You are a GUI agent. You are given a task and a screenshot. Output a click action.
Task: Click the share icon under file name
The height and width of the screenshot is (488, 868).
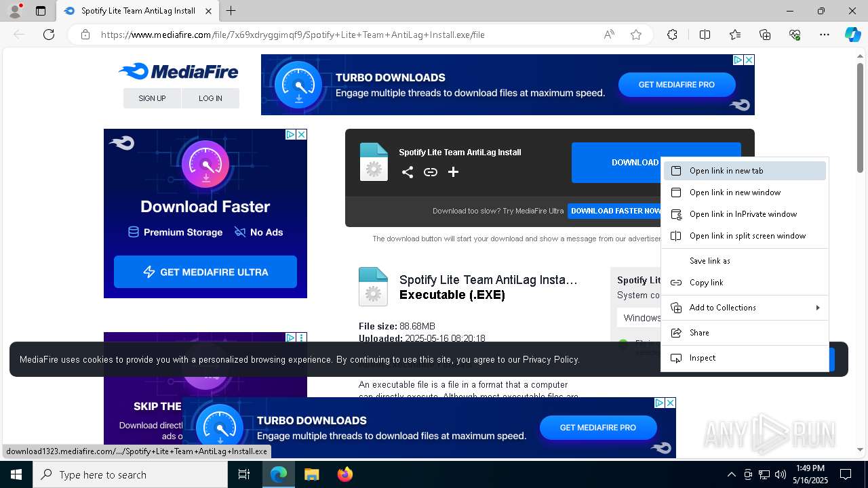pyautogui.click(x=407, y=172)
